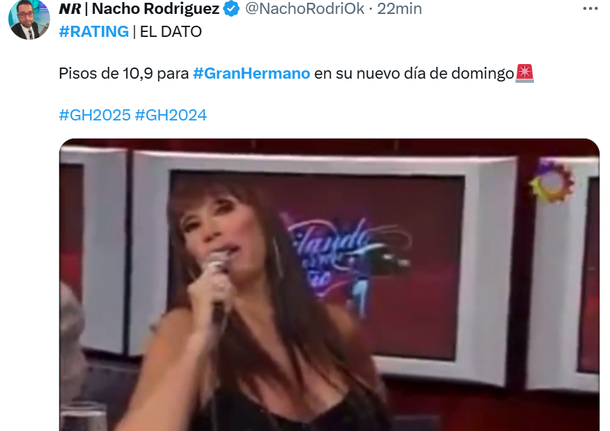Open the three-dot more options menu
610x431 pixels.
click(x=590, y=9)
